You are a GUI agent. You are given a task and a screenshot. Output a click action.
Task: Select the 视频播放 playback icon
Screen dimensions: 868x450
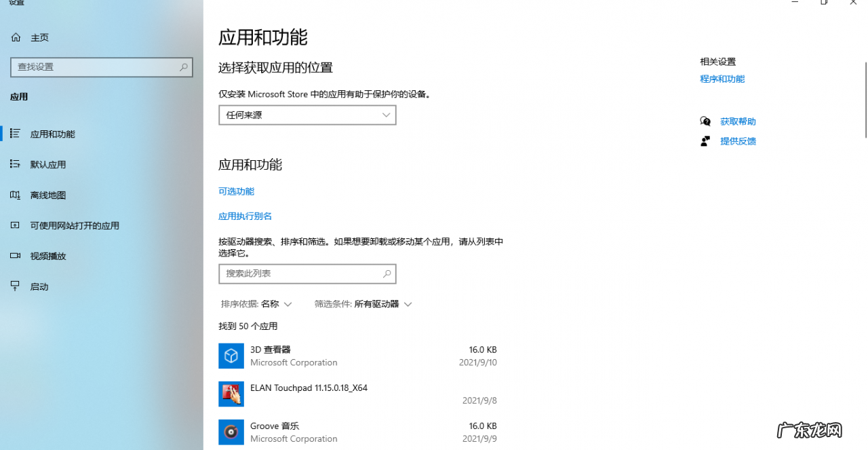click(15, 256)
